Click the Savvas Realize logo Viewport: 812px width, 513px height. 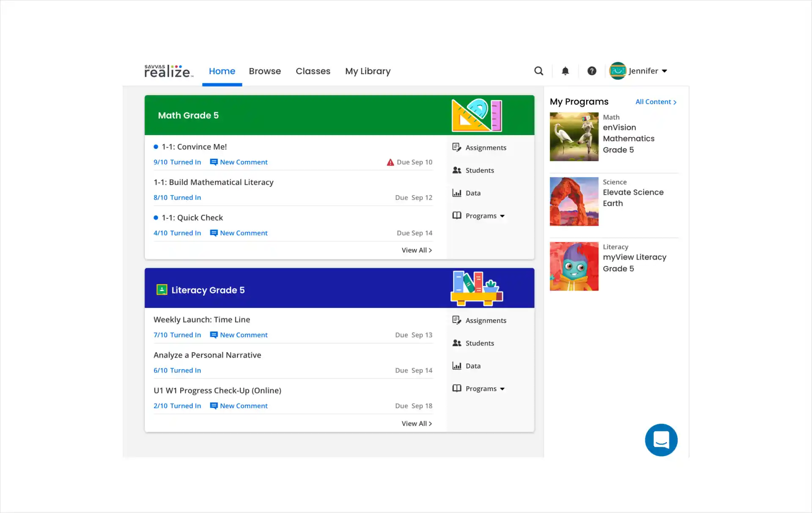click(169, 71)
